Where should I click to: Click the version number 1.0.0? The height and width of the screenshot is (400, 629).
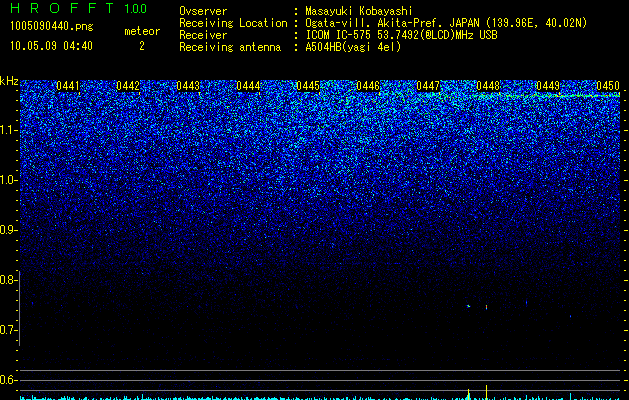click(136, 9)
